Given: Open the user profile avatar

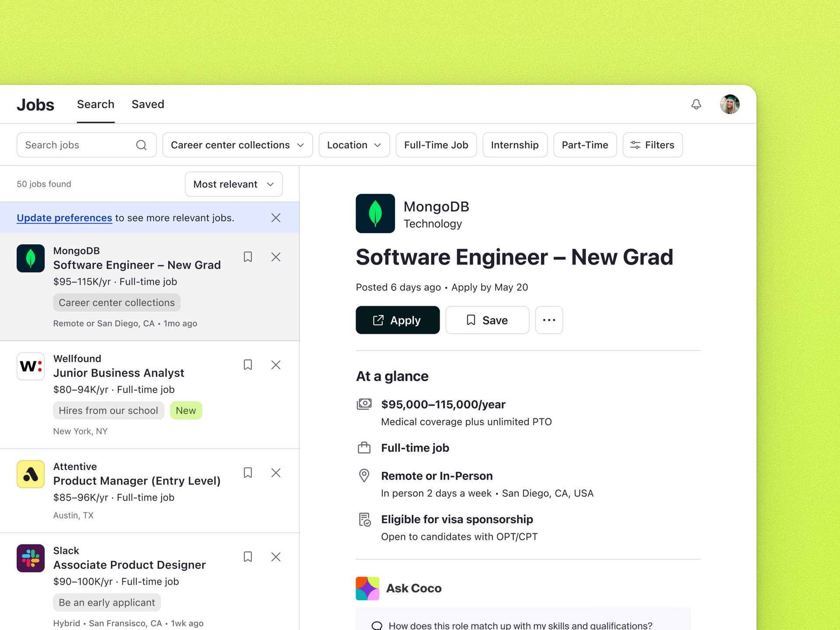Looking at the screenshot, I should click(730, 104).
